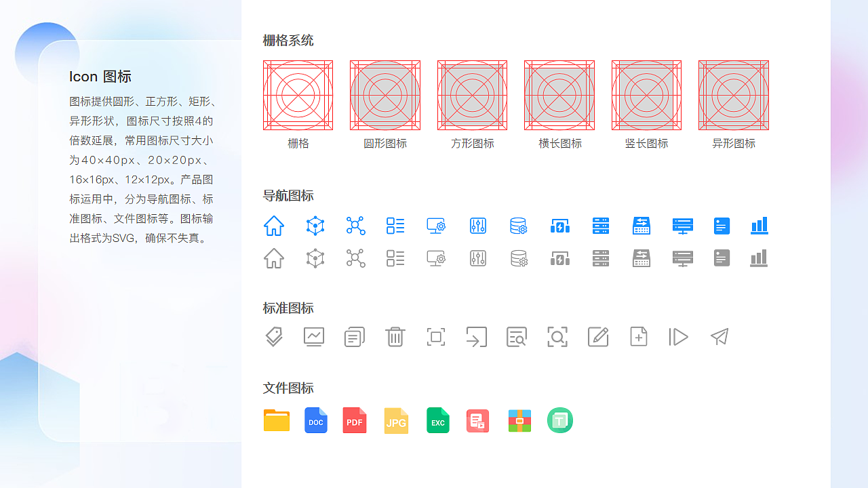The width and height of the screenshot is (868, 488).
Task: Click the gray storage switch icon
Action: 642,258
